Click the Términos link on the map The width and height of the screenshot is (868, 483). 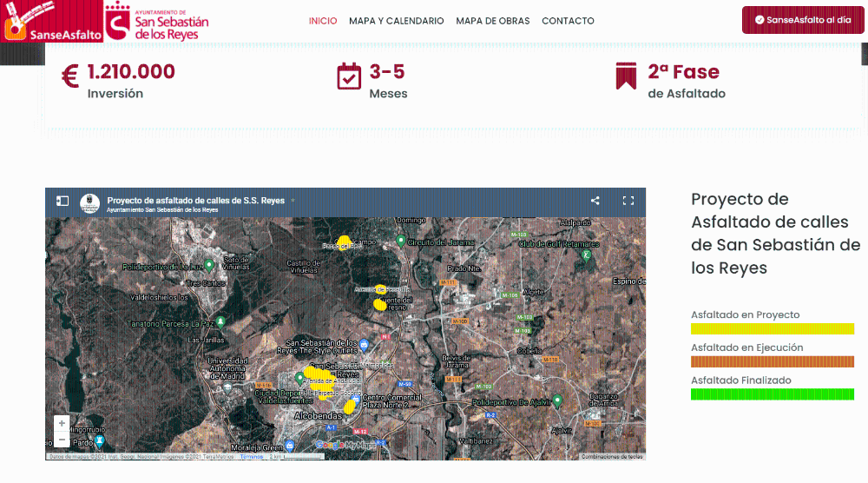pos(252,456)
